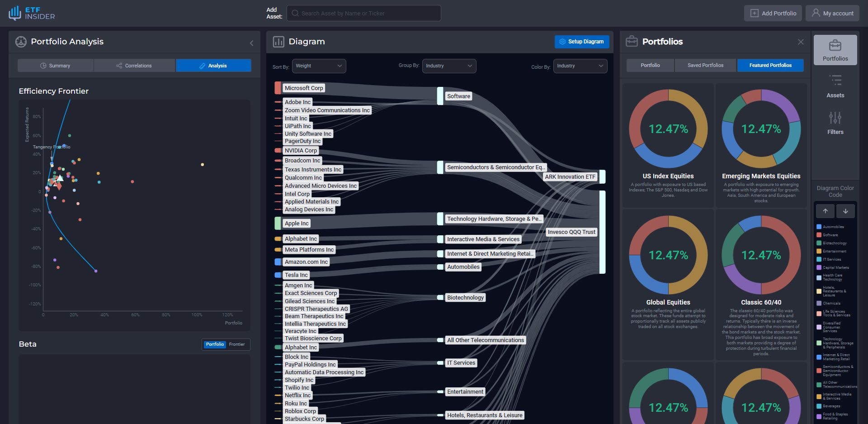Open the Filters sidebar panel
Image resolution: width=868 pixels, height=424 pixels.
click(835, 123)
